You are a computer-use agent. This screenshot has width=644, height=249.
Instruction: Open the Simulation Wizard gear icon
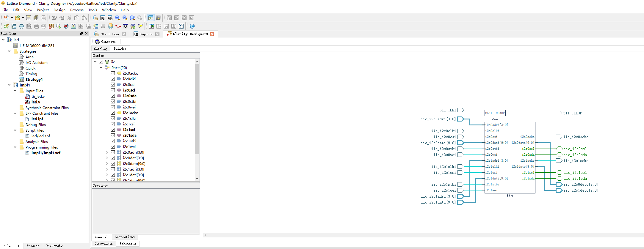[x=133, y=26]
